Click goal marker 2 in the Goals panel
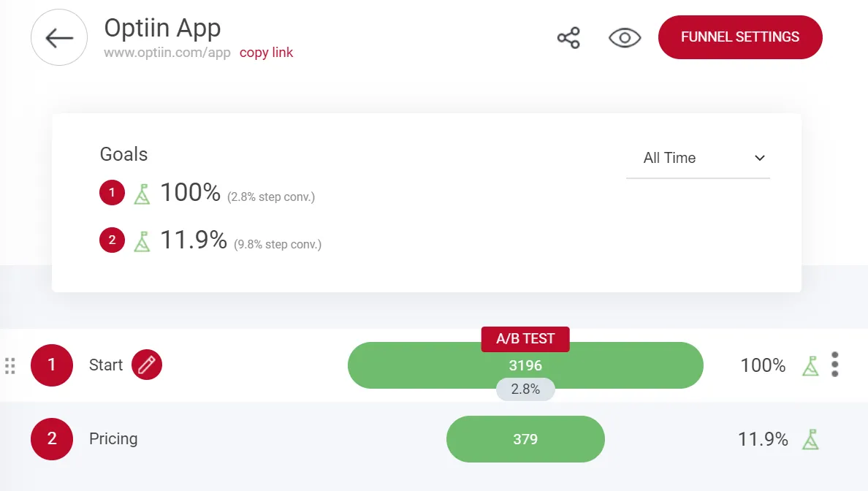The height and width of the screenshot is (491, 868). tap(111, 240)
